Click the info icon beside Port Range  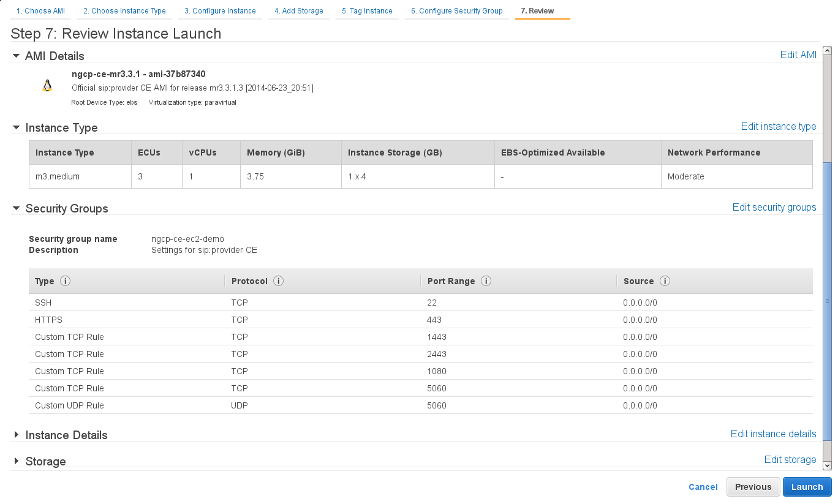486,281
